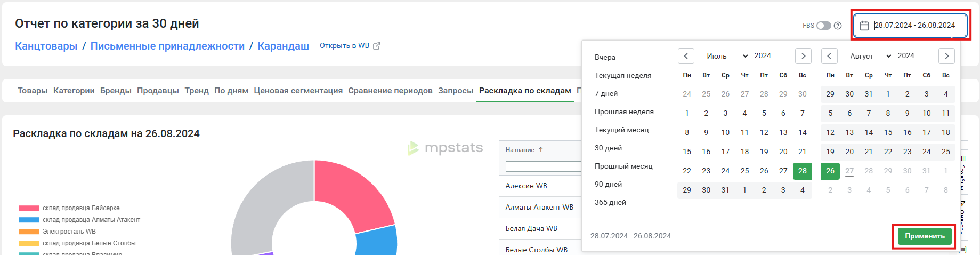Click the blue склад продавца Алматы Атакент legend swatch
The width and height of the screenshot is (980, 255).
29,220
